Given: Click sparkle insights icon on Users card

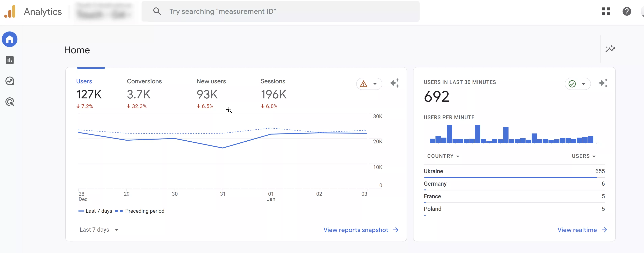Looking at the screenshot, I should (x=394, y=83).
